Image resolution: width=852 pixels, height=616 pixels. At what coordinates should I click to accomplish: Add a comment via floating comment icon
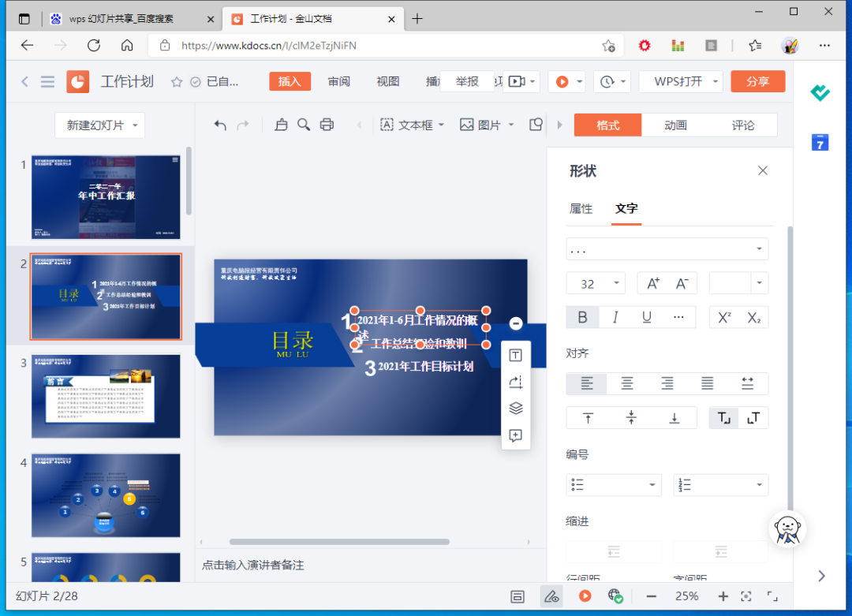click(515, 435)
